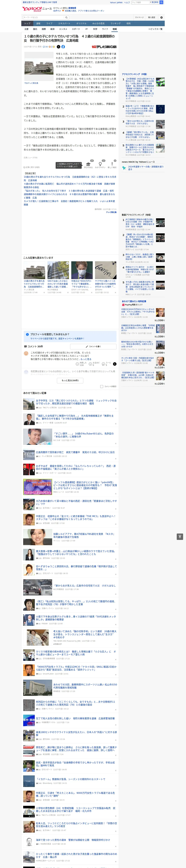Click the keyword search magnifier icon
This screenshot has height=868, width=186.
66,18
